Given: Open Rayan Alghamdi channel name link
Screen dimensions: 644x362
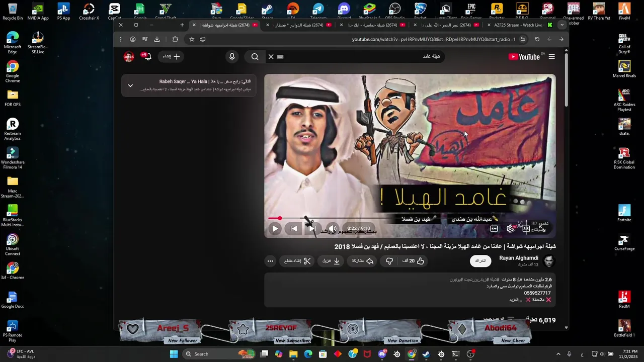Looking at the screenshot, I should click(518, 258).
